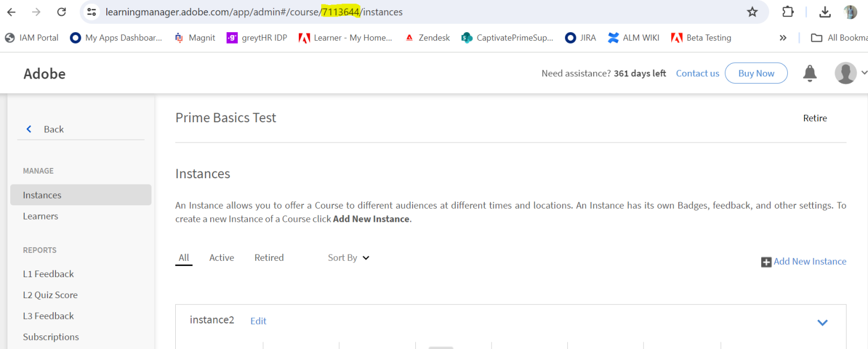Open the browser Downloads icon
Image resolution: width=868 pixels, height=349 pixels.
point(825,12)
